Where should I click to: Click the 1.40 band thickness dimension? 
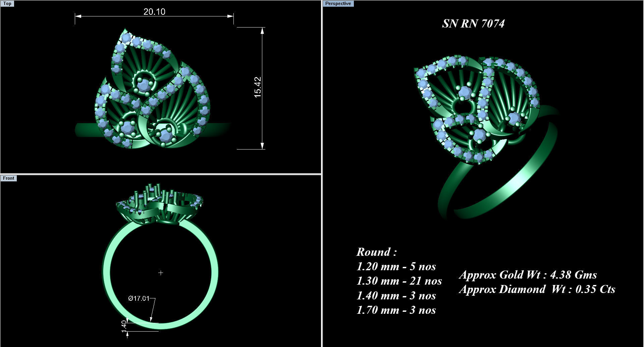124,326
